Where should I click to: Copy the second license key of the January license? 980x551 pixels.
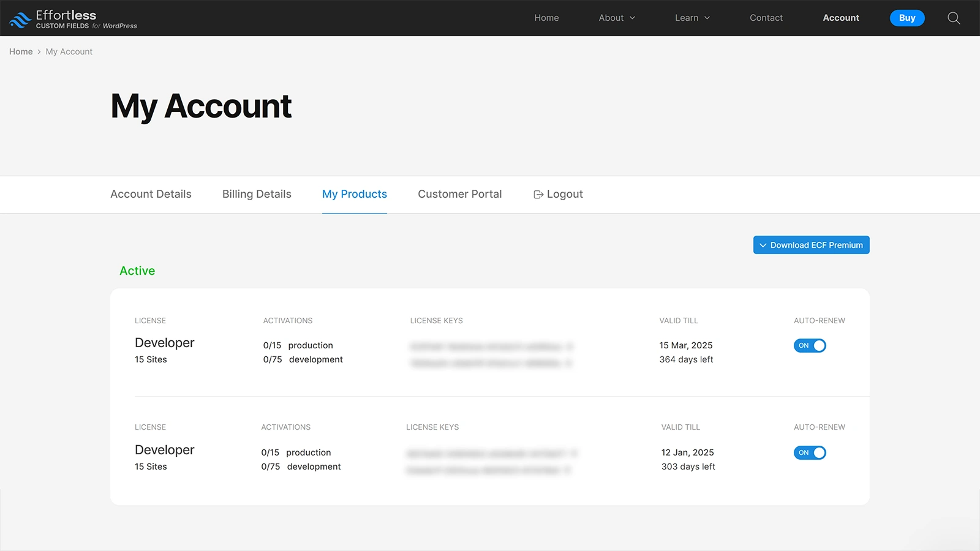point(572,470)
